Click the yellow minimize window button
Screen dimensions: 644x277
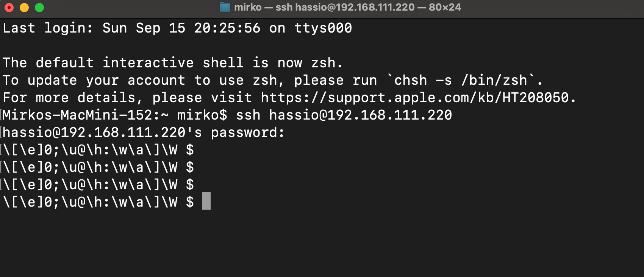tap(24, 8)
